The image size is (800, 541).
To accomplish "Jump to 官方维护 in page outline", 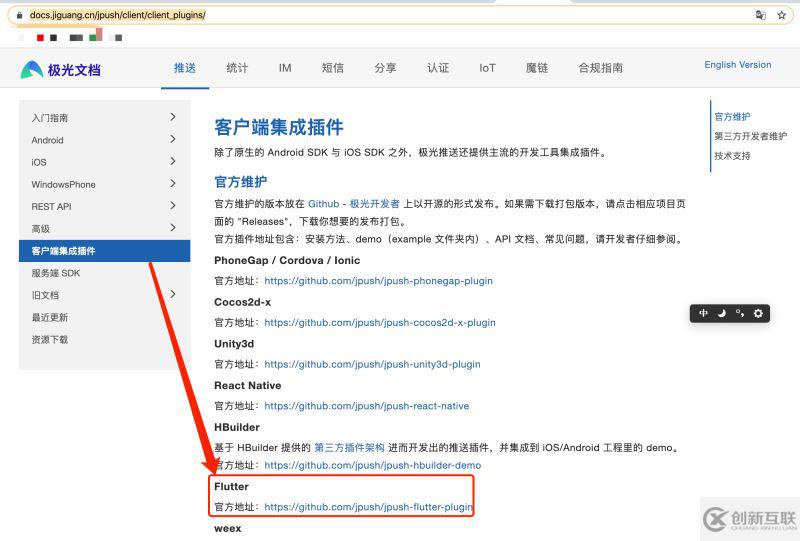I will click(732, 116).
